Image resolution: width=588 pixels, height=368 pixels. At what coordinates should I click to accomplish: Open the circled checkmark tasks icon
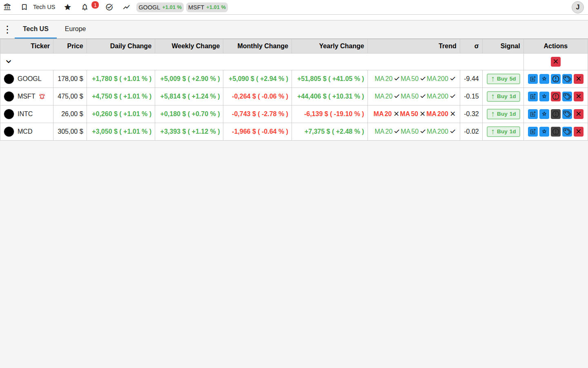click(109, 7)
